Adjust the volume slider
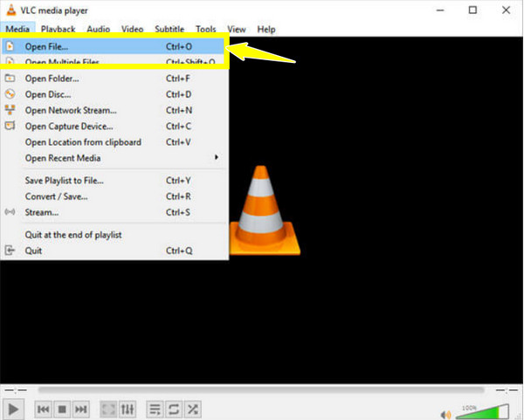 tap(483, 411)
